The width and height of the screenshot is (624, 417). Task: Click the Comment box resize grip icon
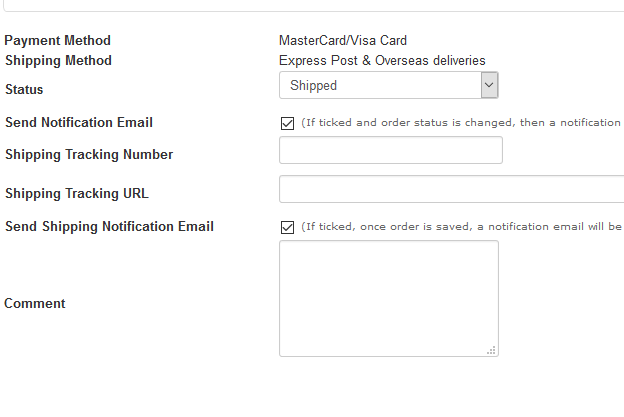coord(491,350)
